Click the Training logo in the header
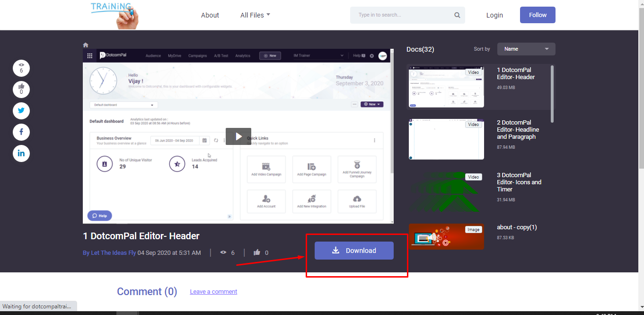The image size is (644, 315). click(115, 15)
